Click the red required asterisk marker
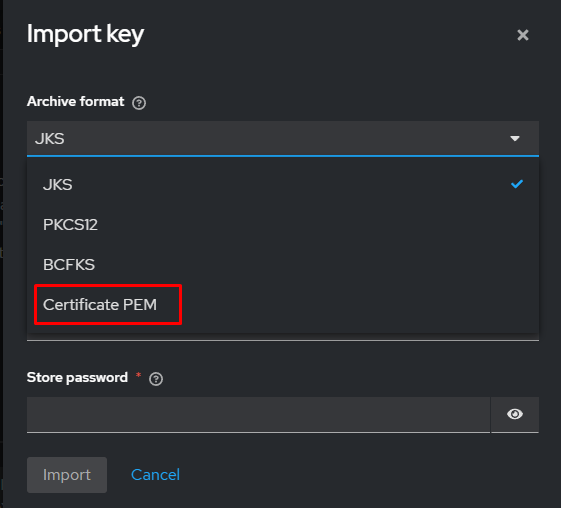Image resolution: width=561 pixels, height=508 pixels. (138, 375)
